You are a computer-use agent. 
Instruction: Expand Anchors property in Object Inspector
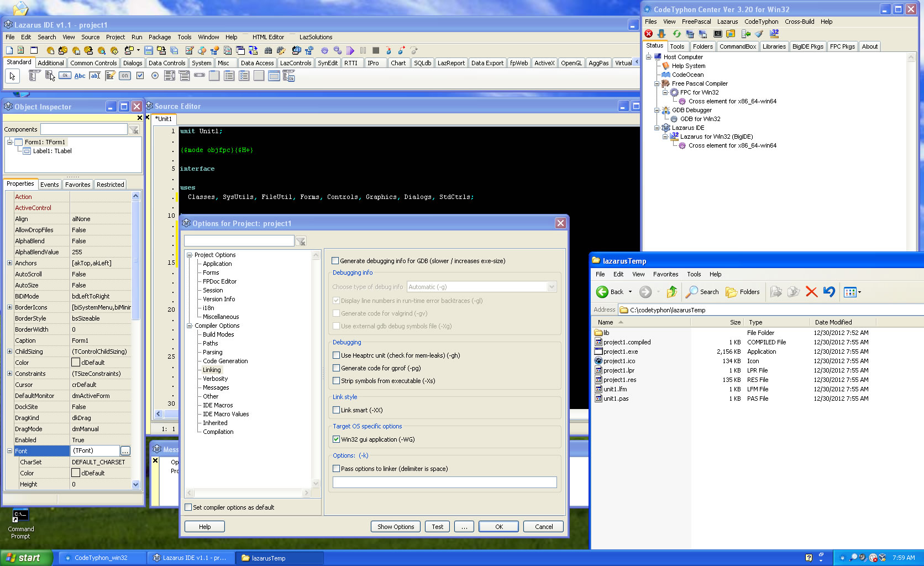point(9,263)
